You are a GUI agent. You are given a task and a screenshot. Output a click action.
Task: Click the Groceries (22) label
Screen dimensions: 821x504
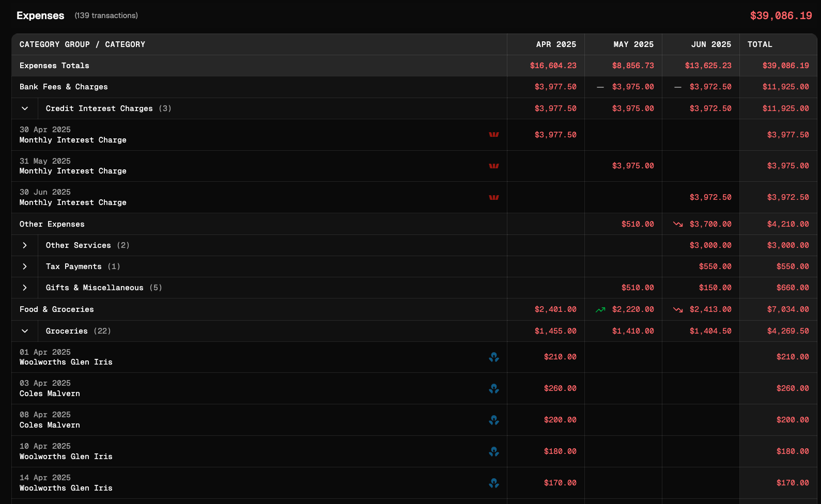click(78, 331)
